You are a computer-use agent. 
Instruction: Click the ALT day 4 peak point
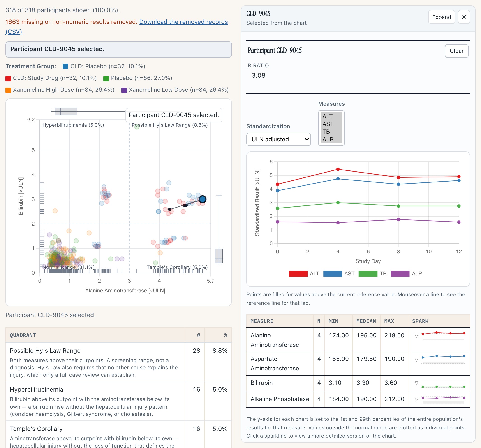click(x=338, y=169)
